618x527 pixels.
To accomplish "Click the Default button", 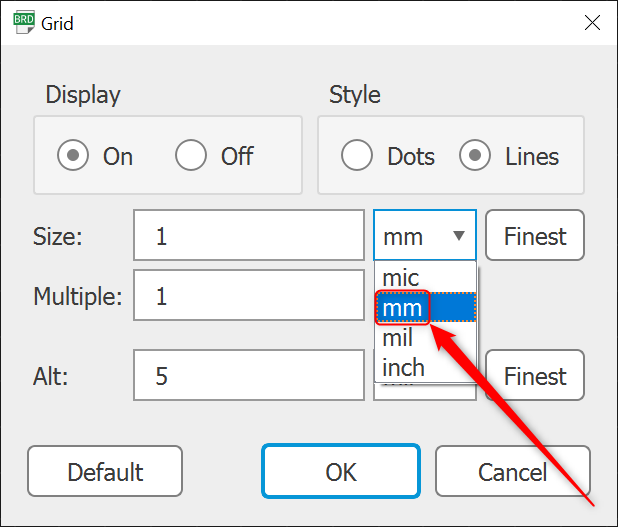I will [105, 472].
